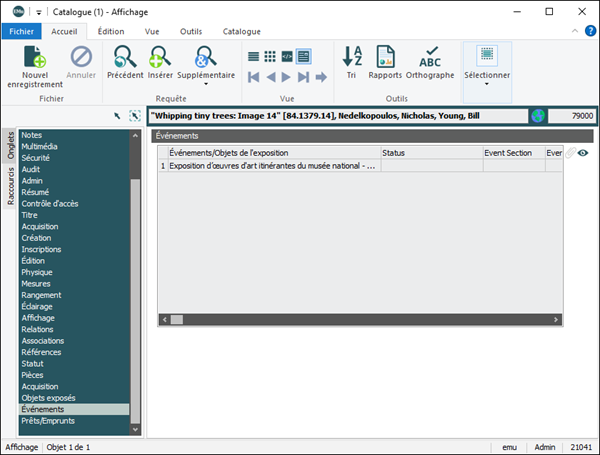Switch to grid thumbnail view icon

(x=270, y=56)
